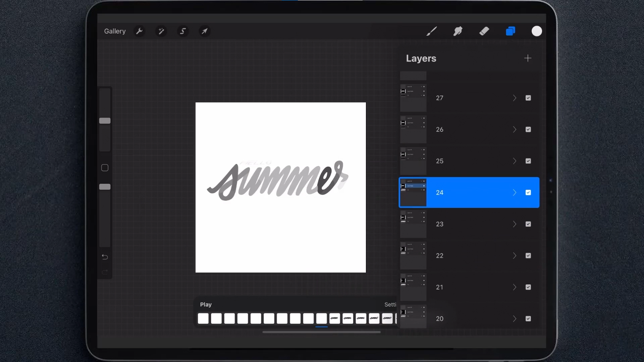
Task: Select the Selection tool
Action: point(183,31)
